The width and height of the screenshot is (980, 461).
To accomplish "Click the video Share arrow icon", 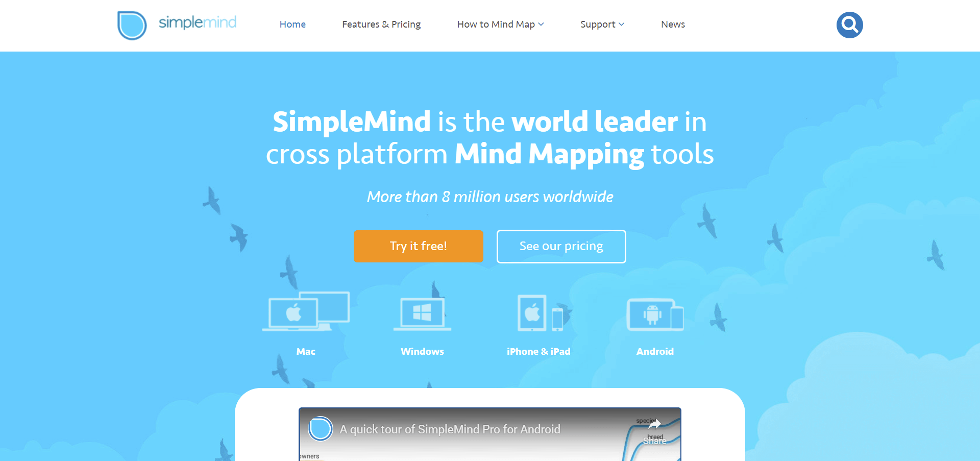I will pyautogui.click(x=655, y=424).
